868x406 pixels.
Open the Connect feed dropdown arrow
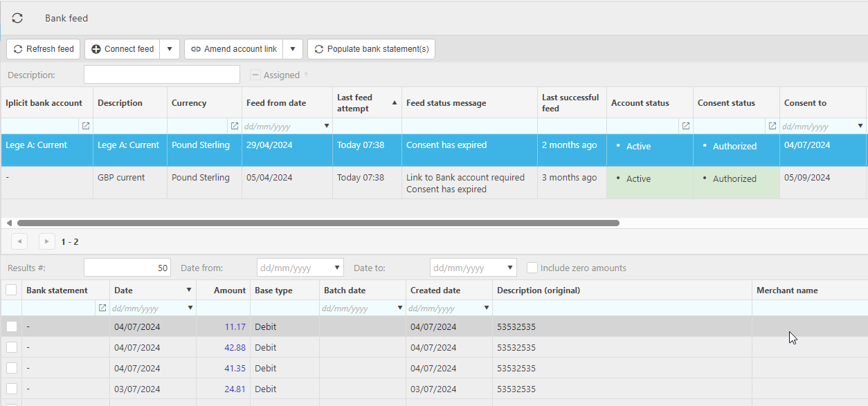click(170, 49)
